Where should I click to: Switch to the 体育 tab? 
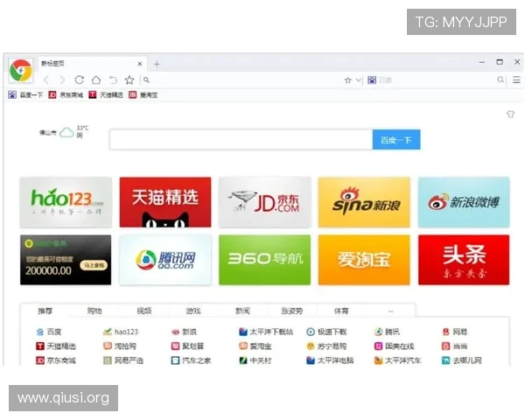[341, 311]
